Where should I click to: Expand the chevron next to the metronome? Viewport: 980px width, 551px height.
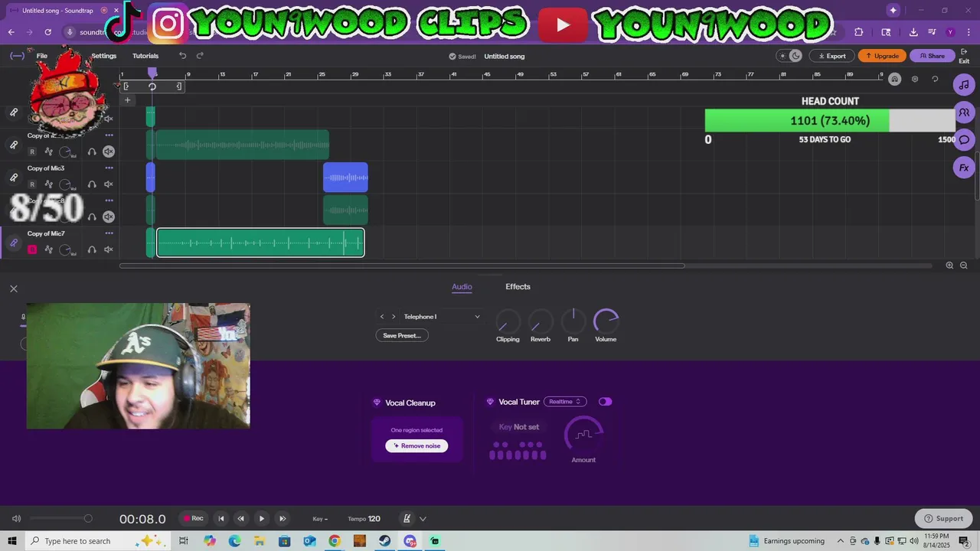(423, 519)
